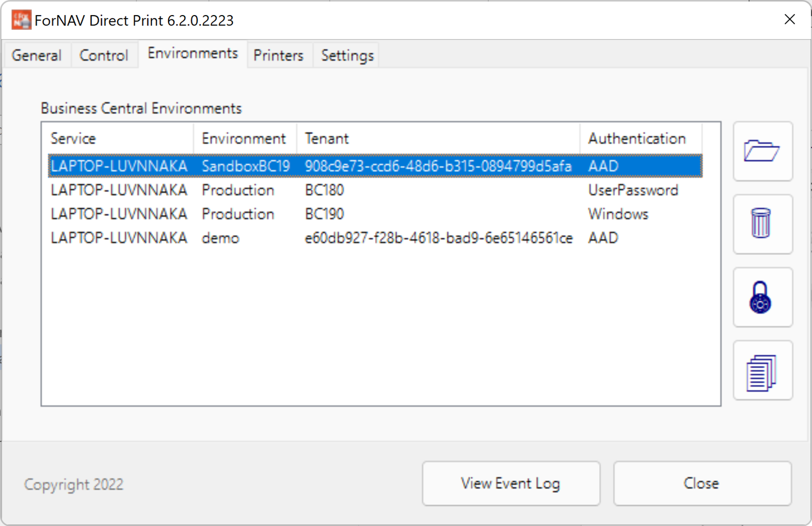Click the View Event Log button
Image resolution: width=812 pixels, height=526 pixels.
point(511,483)
